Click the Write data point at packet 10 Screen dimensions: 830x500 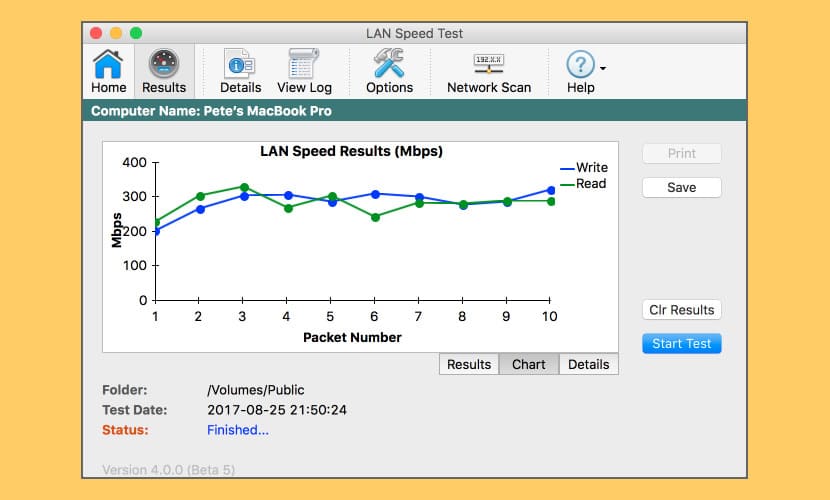(550, 190)
